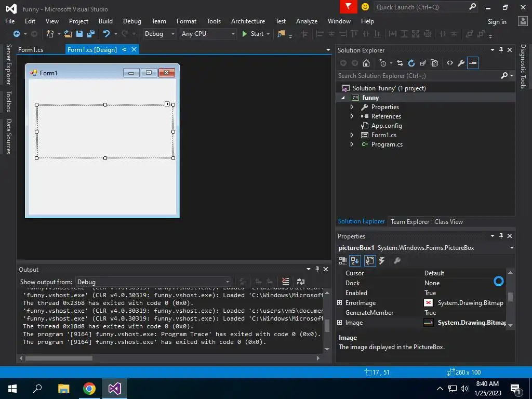Click the Save All icon
The image size is (532, 399).
tap(91, 34)
